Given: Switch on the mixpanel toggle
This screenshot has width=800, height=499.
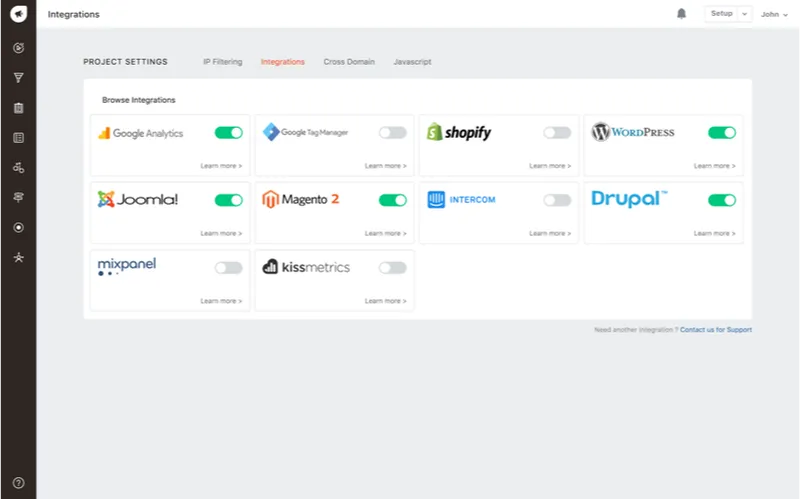Looking at the screenshot, I should (x=229, y=267).
